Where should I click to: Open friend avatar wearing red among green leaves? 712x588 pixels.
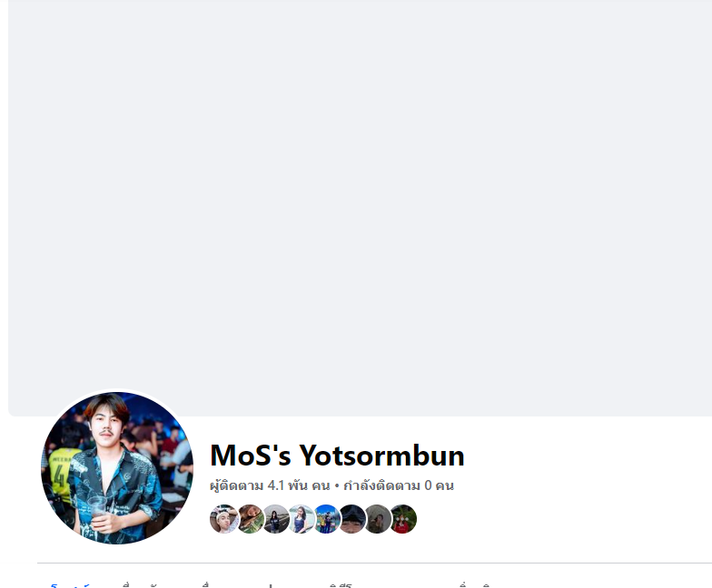click(x=403, y=519)
